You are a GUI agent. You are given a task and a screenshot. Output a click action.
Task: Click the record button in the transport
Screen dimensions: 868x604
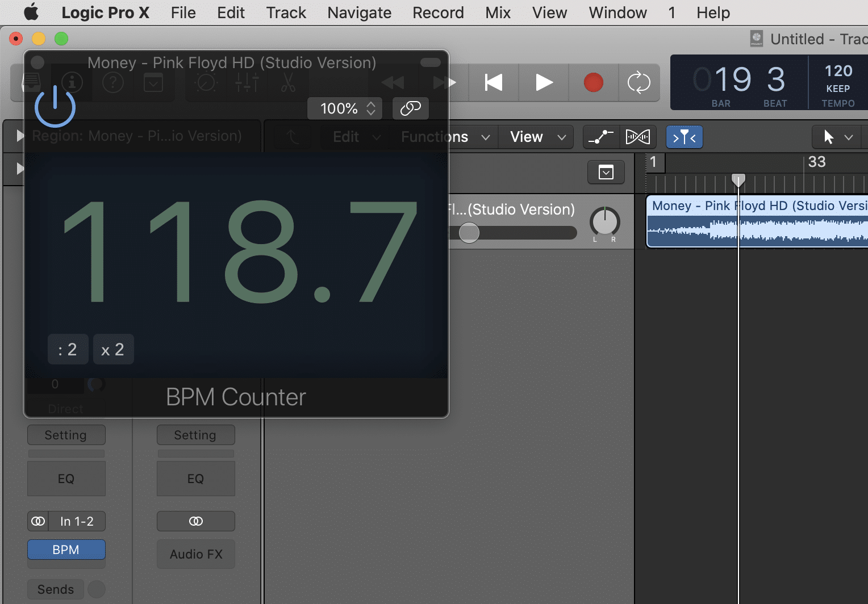[x=593, y=82]
